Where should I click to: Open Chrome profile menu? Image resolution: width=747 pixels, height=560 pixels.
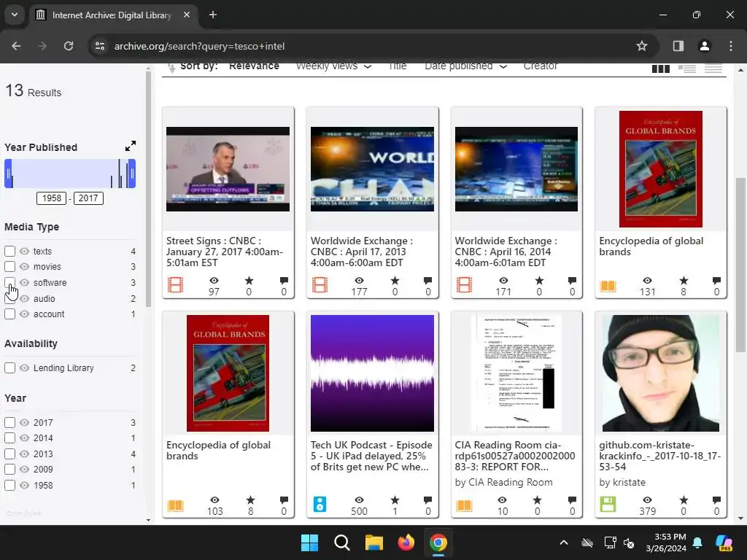(x=704, y=46)
